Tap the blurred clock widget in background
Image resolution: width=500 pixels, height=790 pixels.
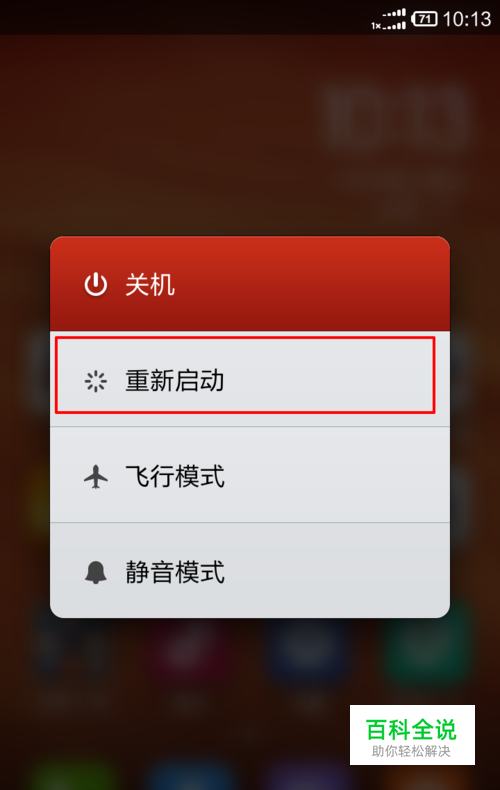coord(398,117)
